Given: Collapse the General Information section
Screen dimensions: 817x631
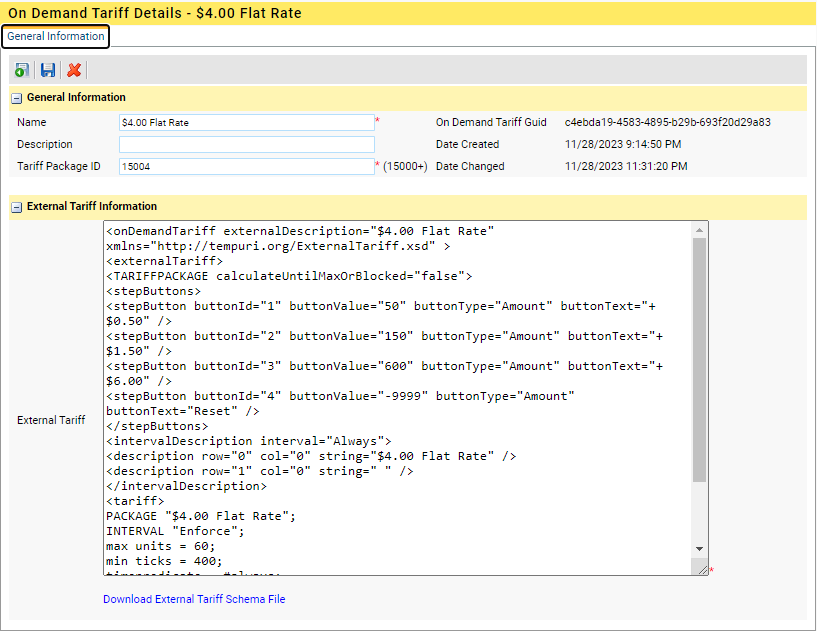Looking at the screenshot, I should coord(17,98).
